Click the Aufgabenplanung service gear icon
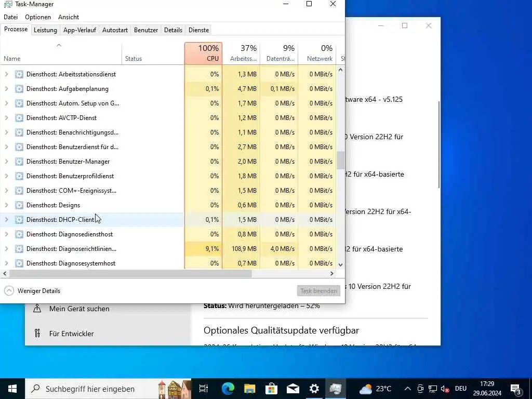This screenshot has height=399, width=532. (x=19, y=89)
